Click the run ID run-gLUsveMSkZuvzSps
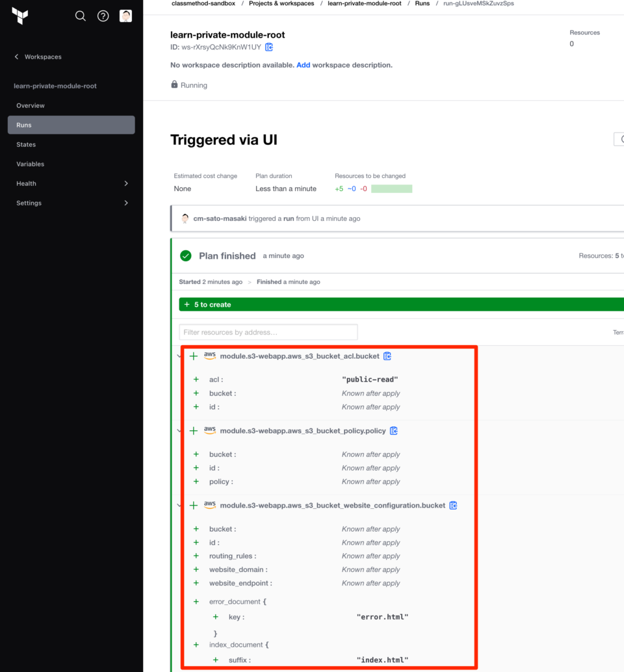This screenshot has height=672, width=624. (x=478, y=3)
